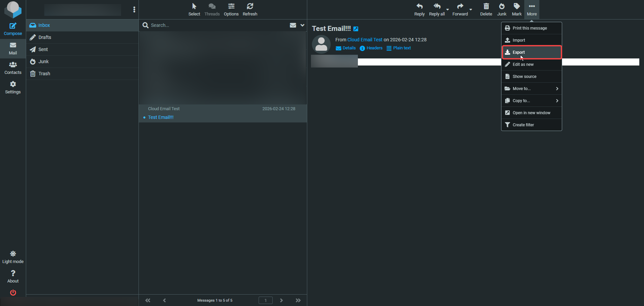The height and width of the screenshot is (306, 644).
Task: Open the Junk folder
Action: 82,61
